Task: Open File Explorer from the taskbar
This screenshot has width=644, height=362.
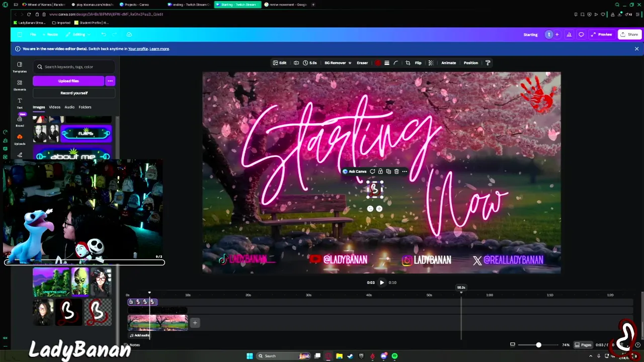Action: (339, 356)
